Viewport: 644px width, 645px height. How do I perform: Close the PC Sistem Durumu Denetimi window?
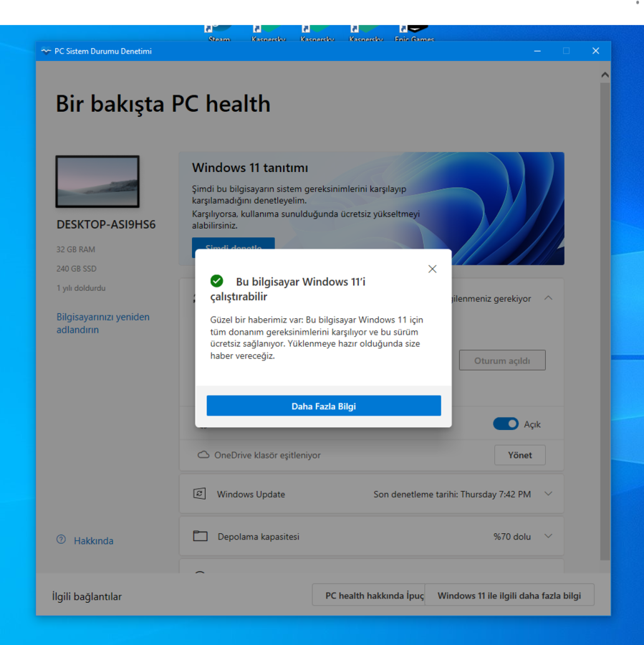coord(595,51)
